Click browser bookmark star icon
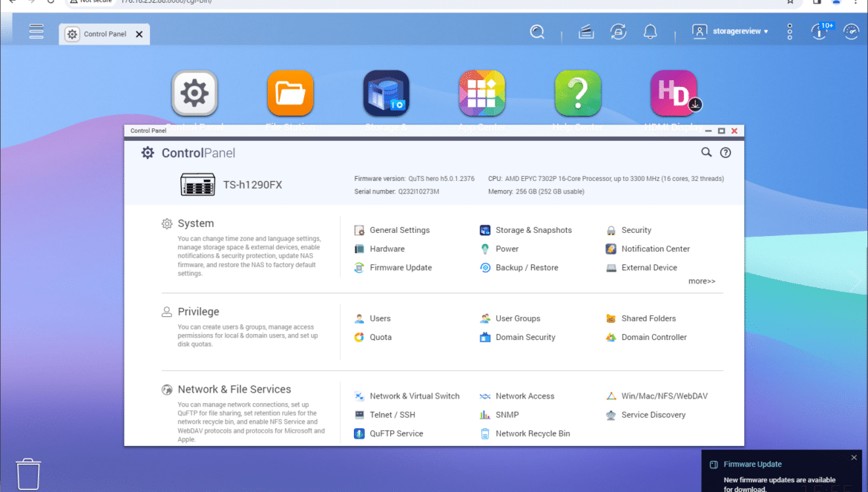This screenshot has width=868, height=492. tap(790, 2)
